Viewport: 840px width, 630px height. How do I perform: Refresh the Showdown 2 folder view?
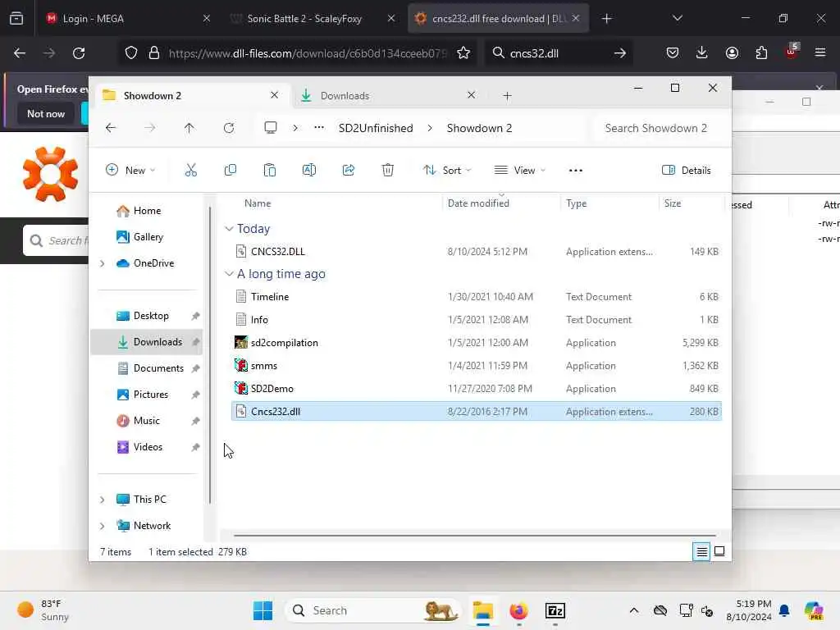(229, 128)
